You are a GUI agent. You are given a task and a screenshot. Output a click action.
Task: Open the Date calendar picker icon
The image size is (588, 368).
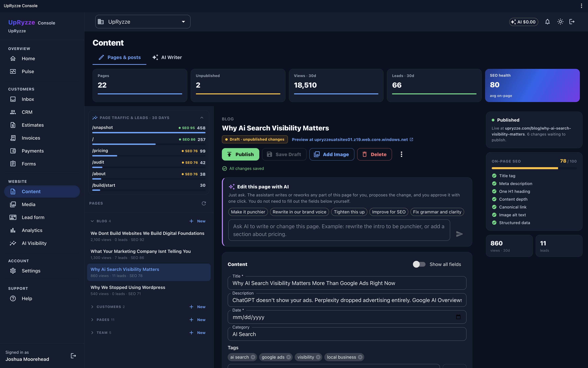[x=458, y=317]
